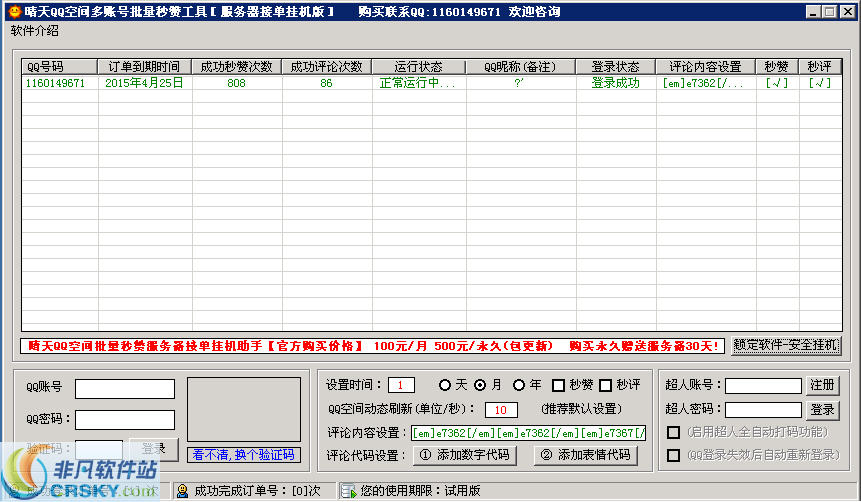Click the 正常运行中... status cell
The height and width of the screenshot is (502, 861).
417,83
